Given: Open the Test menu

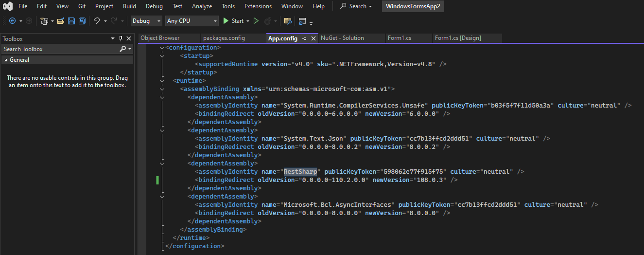Looking at the screenshot, I should 177,6.
